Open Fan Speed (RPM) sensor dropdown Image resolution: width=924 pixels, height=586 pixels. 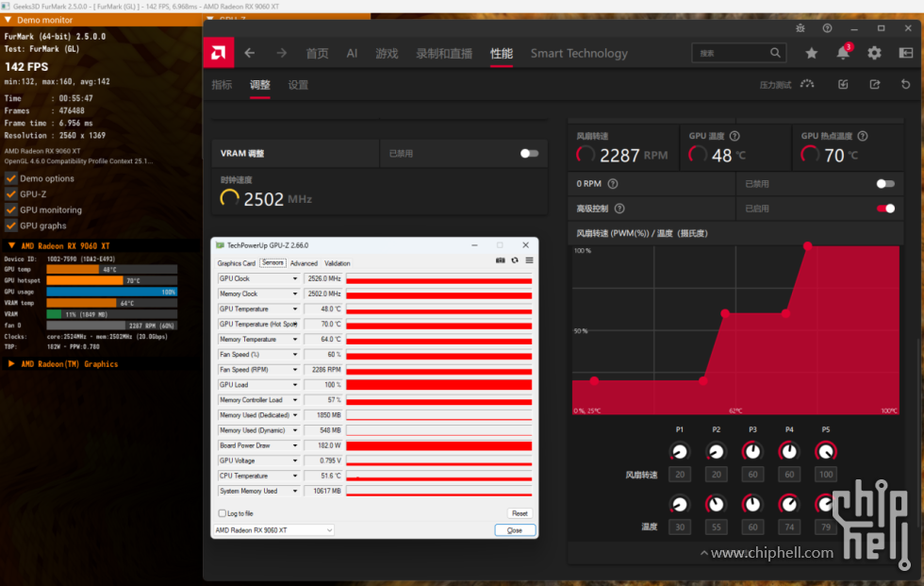tap(295, 370)
